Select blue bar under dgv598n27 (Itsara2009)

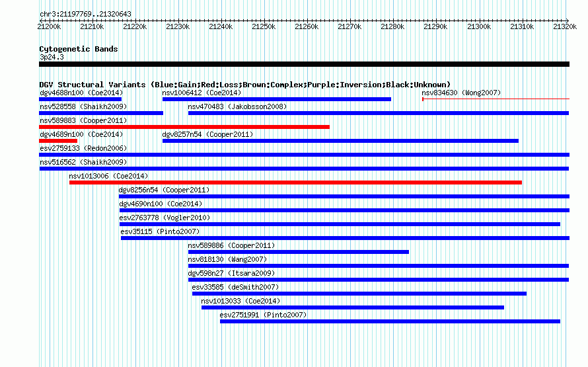[379, 280]
